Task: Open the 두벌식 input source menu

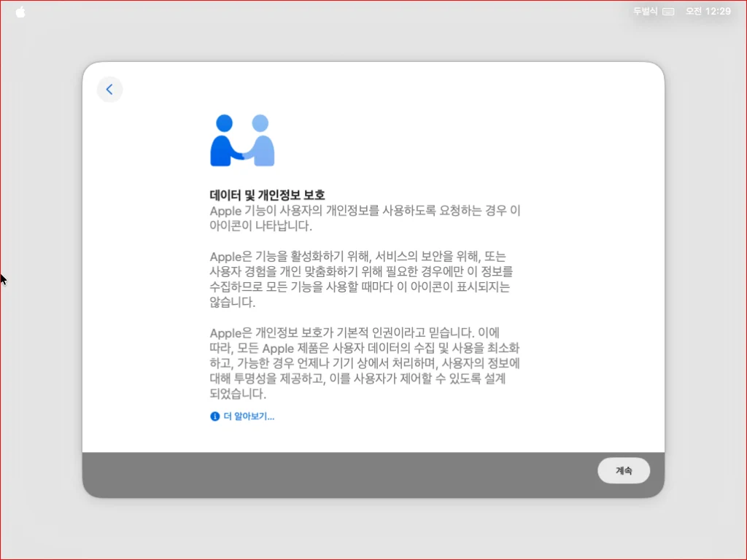Action: click(x=645, y=12)
